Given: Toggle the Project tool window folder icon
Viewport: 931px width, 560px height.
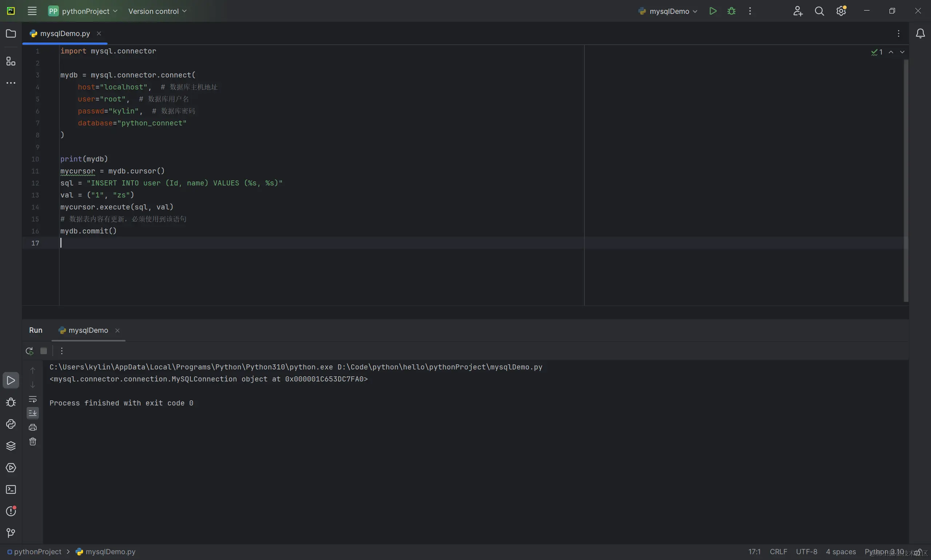Looking at the screenshot, I should pos(11,33).
